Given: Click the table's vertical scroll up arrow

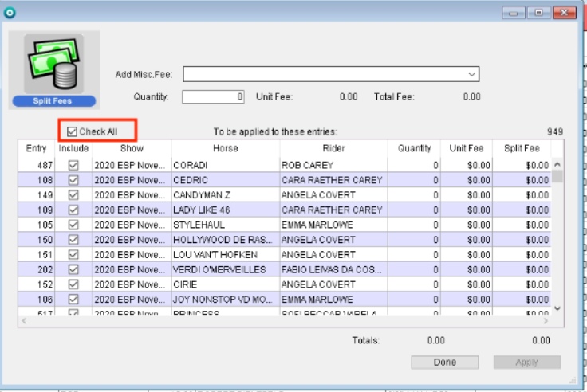Looking at the screenshot, I should (x=557, y=164).
